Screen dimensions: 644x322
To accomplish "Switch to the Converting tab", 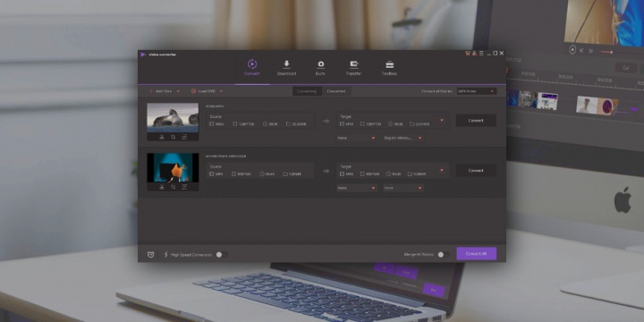I will [307, 91].
